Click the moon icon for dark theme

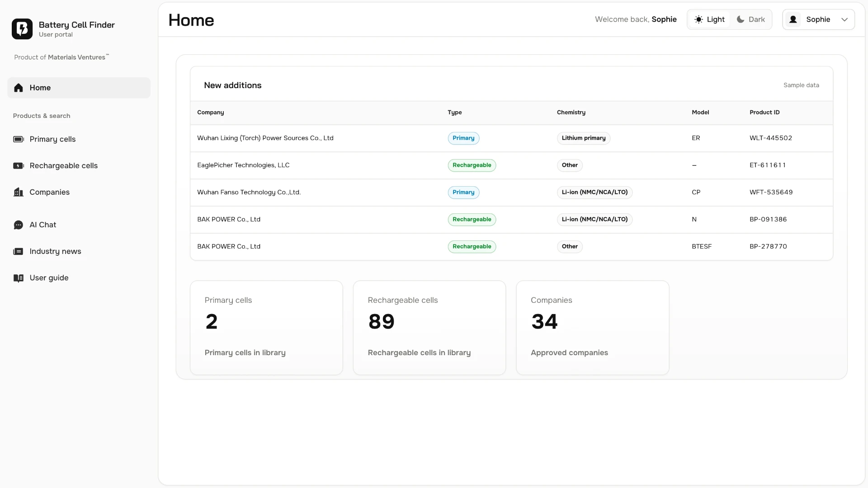(741, 19)
